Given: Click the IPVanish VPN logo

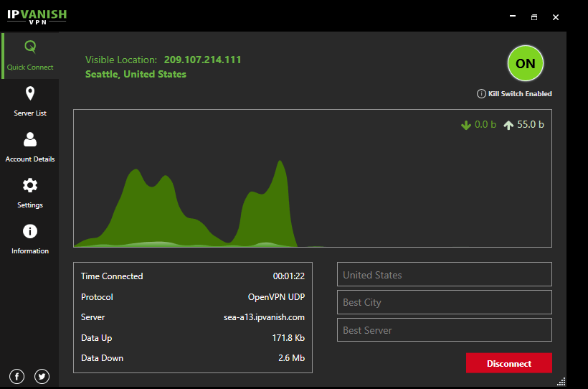Looking at the screenshot, I should [37, 16].
